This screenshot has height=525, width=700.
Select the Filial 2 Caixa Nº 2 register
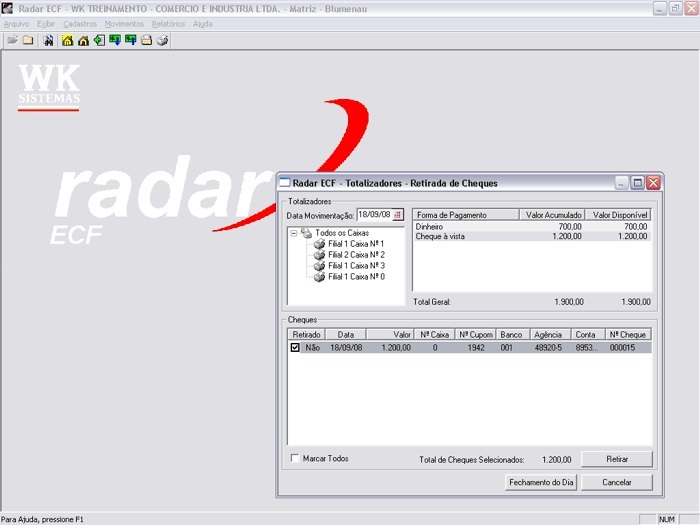(x=356, y=255)
